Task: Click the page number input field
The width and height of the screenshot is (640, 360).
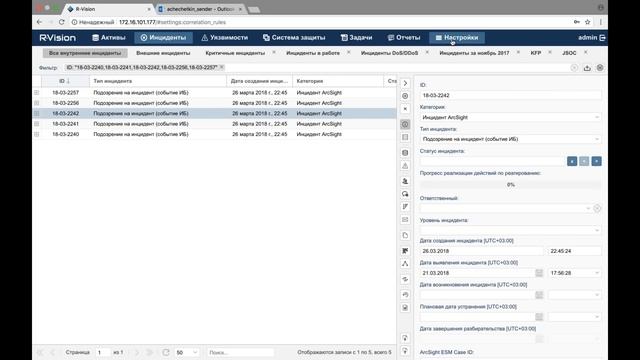Action: coord(102,352)
